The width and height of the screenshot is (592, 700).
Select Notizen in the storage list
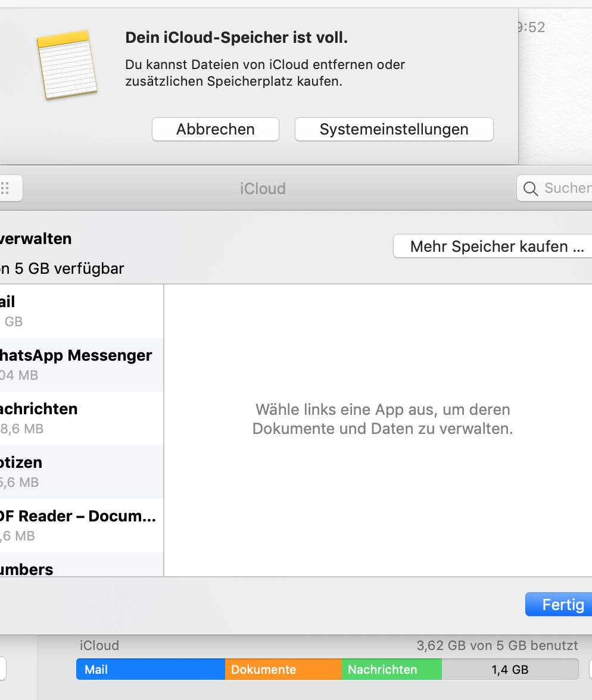point(82,472)
